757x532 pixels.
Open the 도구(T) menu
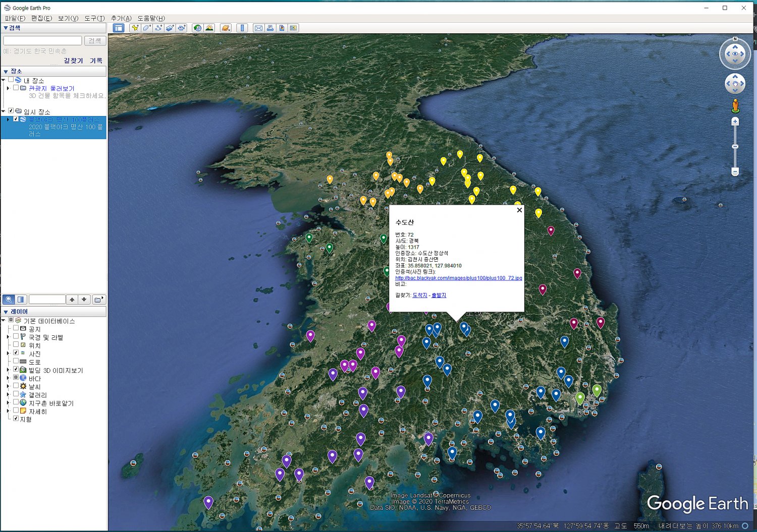pos(94,18)
